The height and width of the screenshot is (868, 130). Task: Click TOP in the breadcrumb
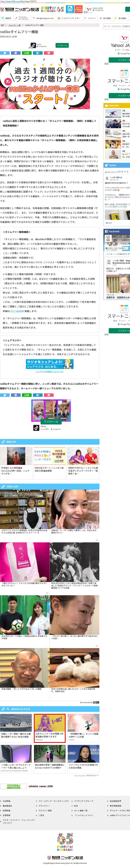(2, 25)
